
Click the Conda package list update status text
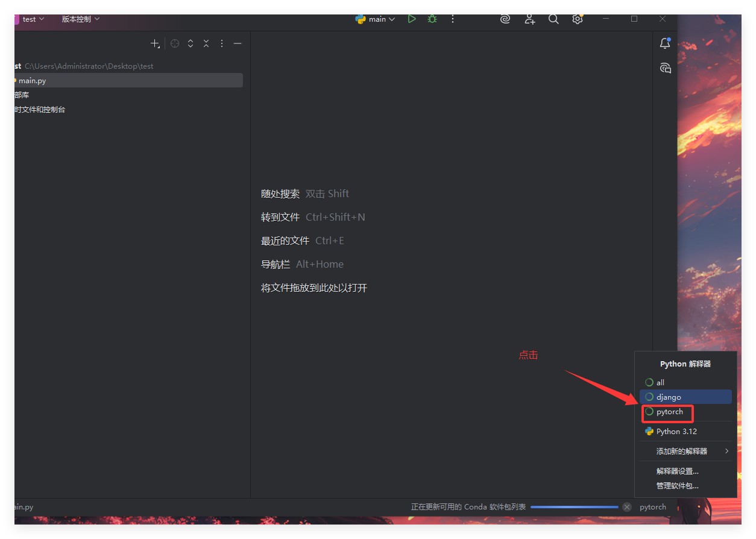pos(468,507)
